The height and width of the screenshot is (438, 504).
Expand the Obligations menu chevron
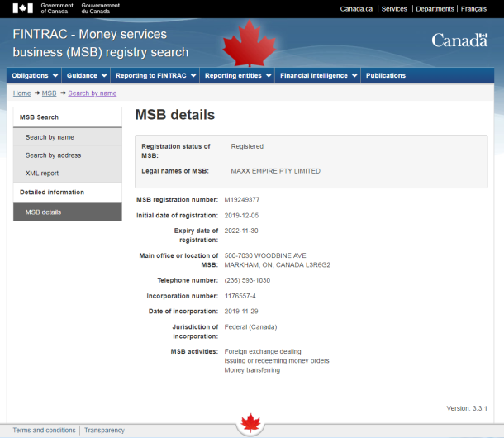point(55,75)
